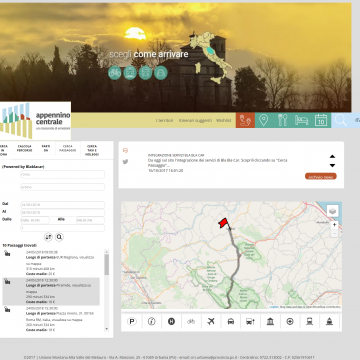The width and height of the screenshot is (360, 360).
Task: Click the round search rides button
Action: pyautogui.click(x=59, y=237)
